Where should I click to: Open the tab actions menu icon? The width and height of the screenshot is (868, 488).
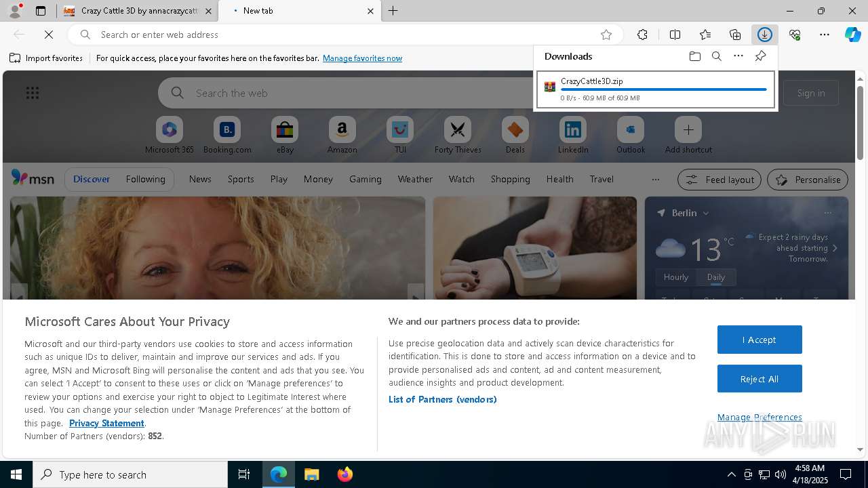[x=41, y=11]
